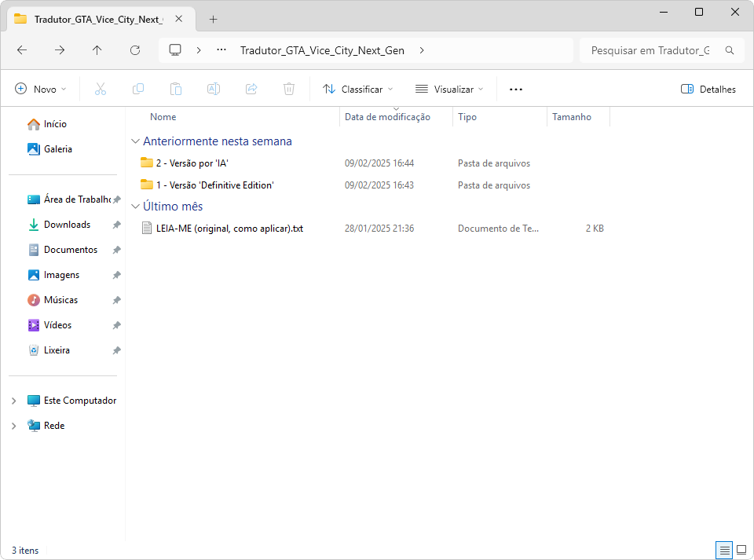Sort by the Tipo column header
Image resolution: width=754 pixels, height=560 pixels.
tap(467, 117)
